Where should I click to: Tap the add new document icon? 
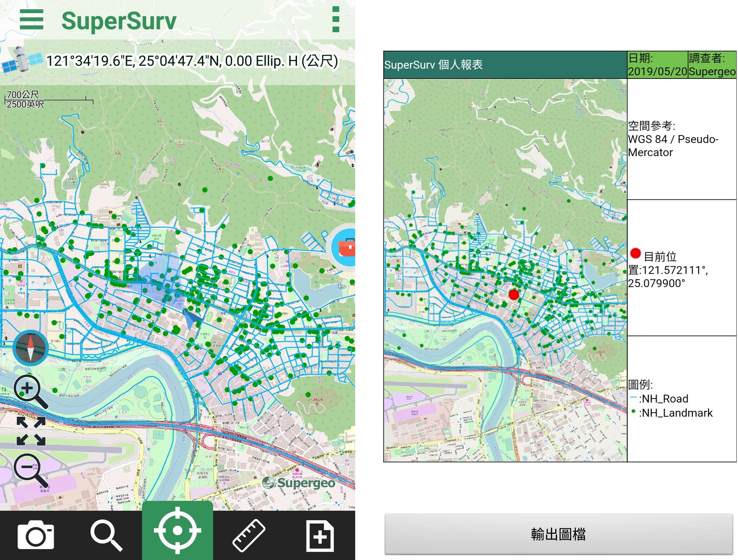(320, 536)
